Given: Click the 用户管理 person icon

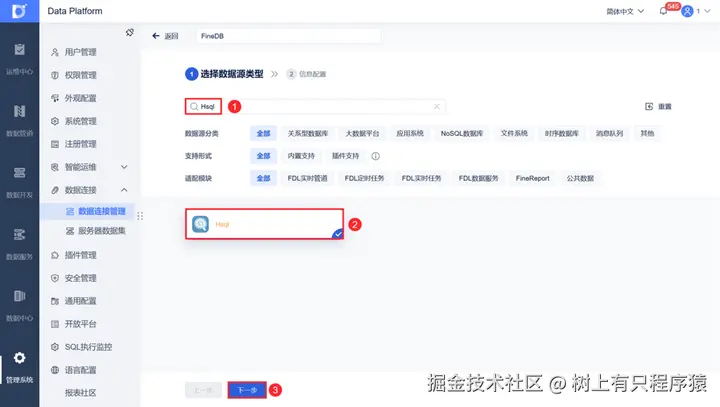Looking at the screenshot, I should (x=55, y=52).
